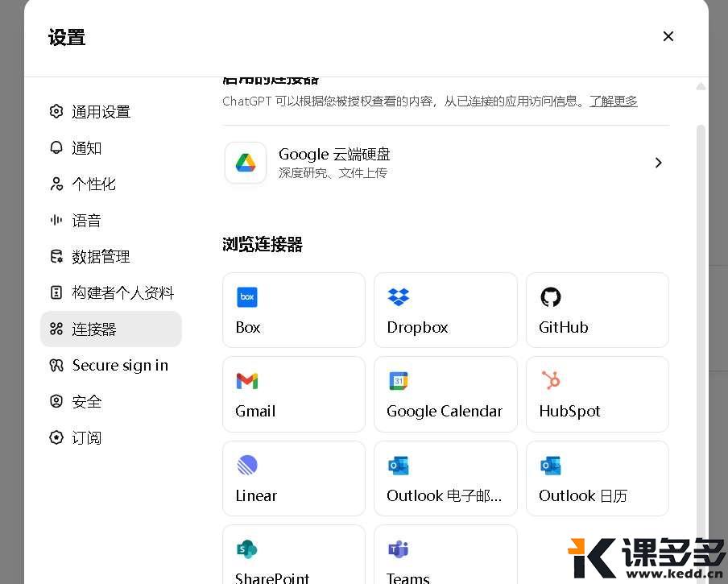The height and width of the screenshot is (584, 728).
Task: Open the Box connector card
Action: [294, 310]
